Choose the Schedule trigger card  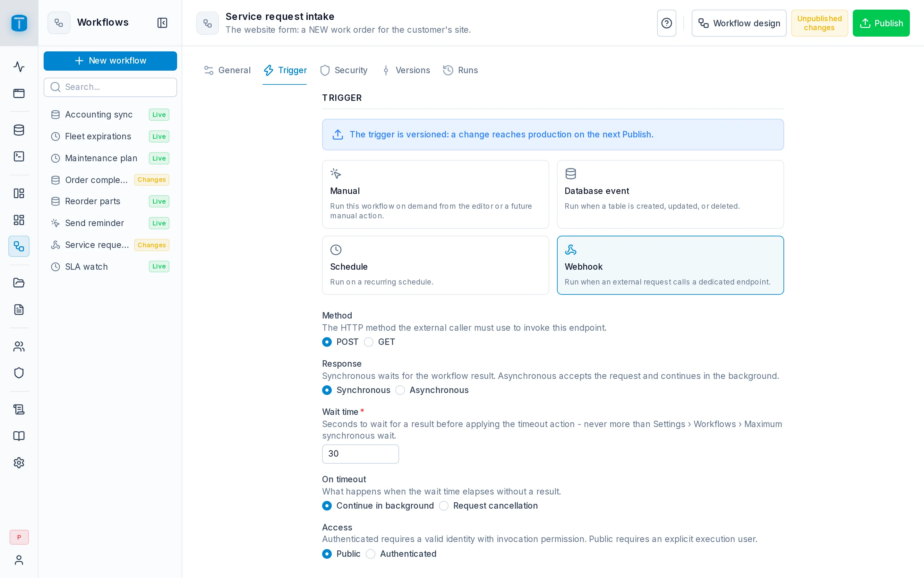coord(435,265)
